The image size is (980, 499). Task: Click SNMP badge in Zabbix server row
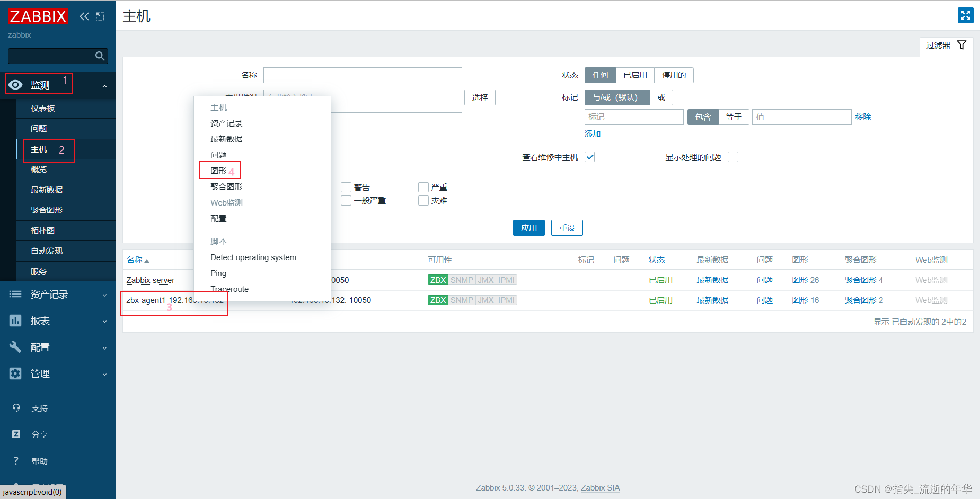coord(462,280)
